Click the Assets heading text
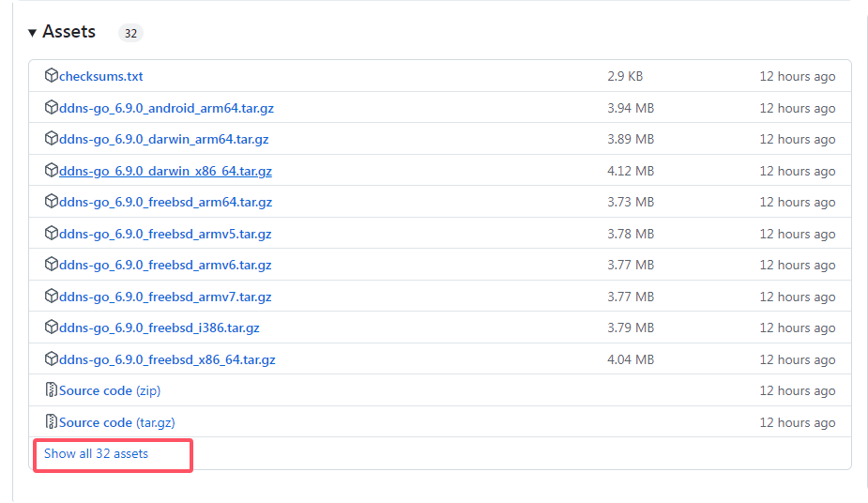The width and height of the screenshot is (868, 503). pos(69,32)
